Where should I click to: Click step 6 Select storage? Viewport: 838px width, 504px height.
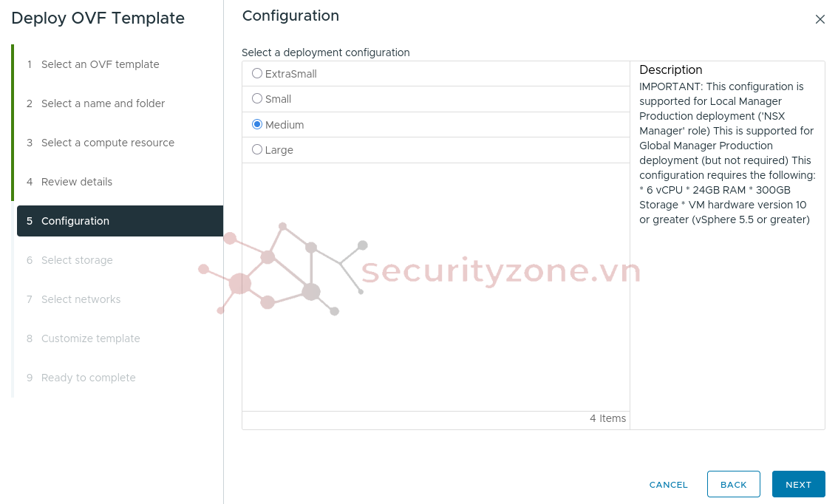click(x=77, y=260)
